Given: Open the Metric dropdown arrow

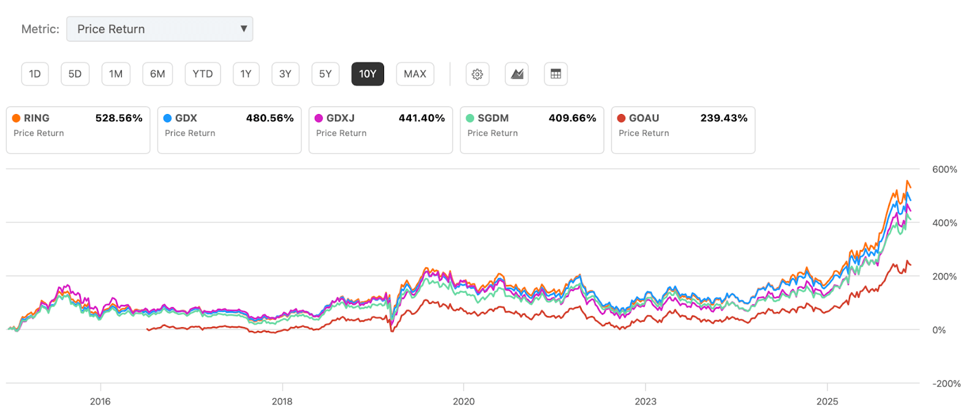Looking at the screenshot, I should (244, 29).
